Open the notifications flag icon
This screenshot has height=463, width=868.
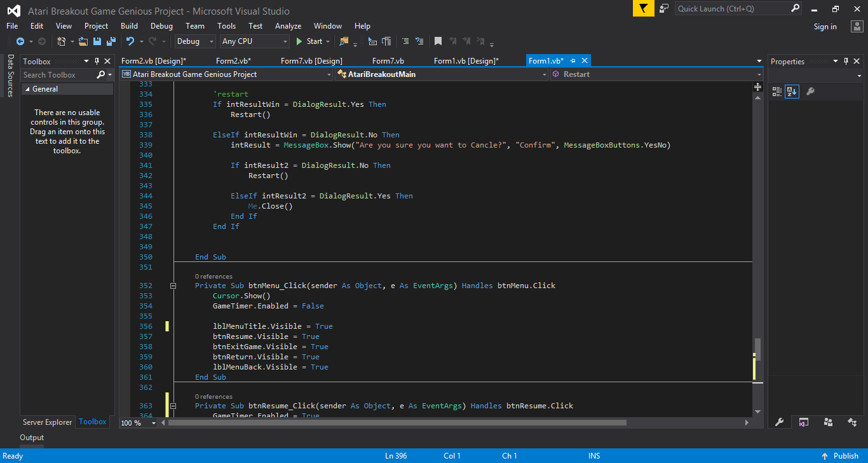[x=644, y=9]
